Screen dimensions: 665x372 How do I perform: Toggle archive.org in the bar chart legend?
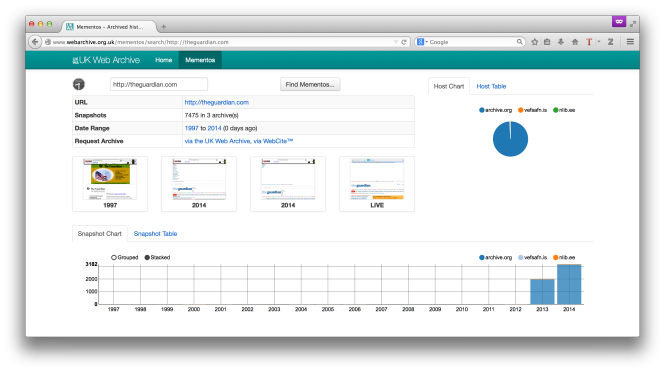coord(495,257)
